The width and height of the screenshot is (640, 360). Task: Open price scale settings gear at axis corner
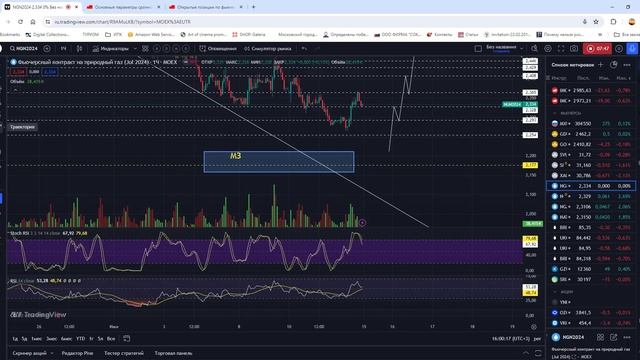[534, 327]
